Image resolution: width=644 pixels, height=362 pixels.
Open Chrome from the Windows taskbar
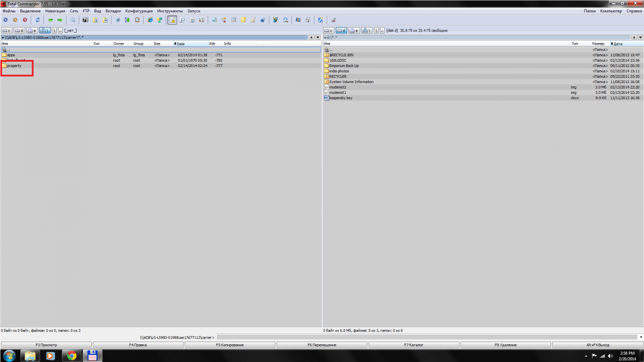pyautogui.click(x=71, y=356)
